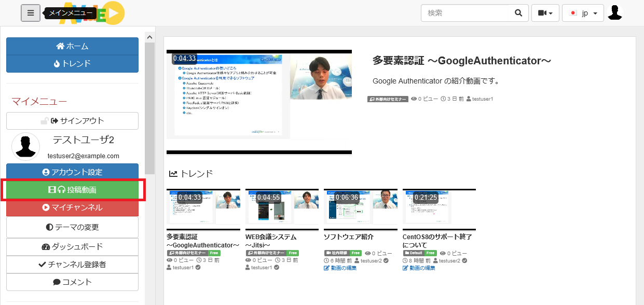Click testuser2@example.com email text
644x305 pixels.
pos(84,156)
